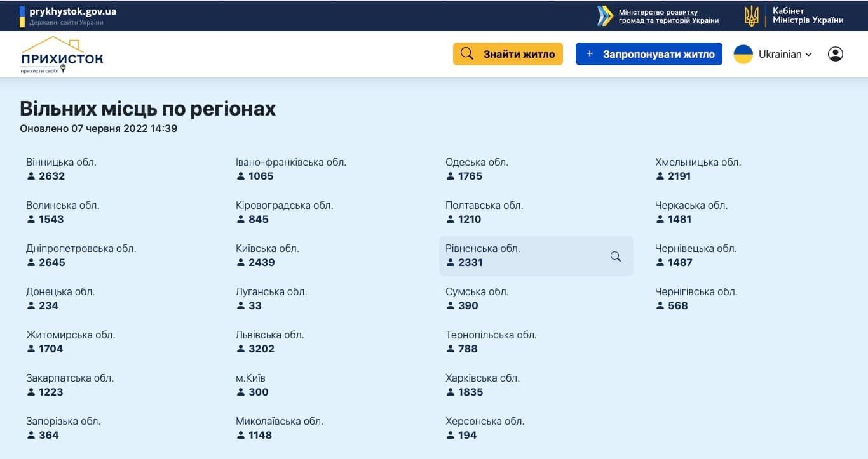
Task: Click the Ukrainian flag language icon
Action: tap(743, 54)
